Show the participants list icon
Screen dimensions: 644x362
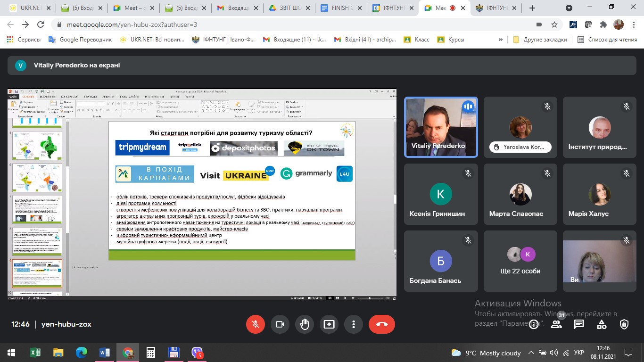tap(556, 324)
